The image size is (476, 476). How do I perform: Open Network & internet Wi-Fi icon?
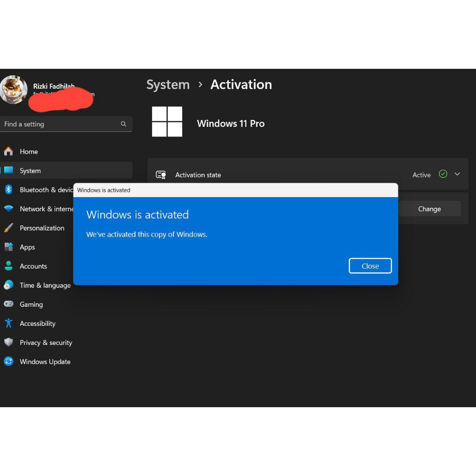(x=8, y=209)
